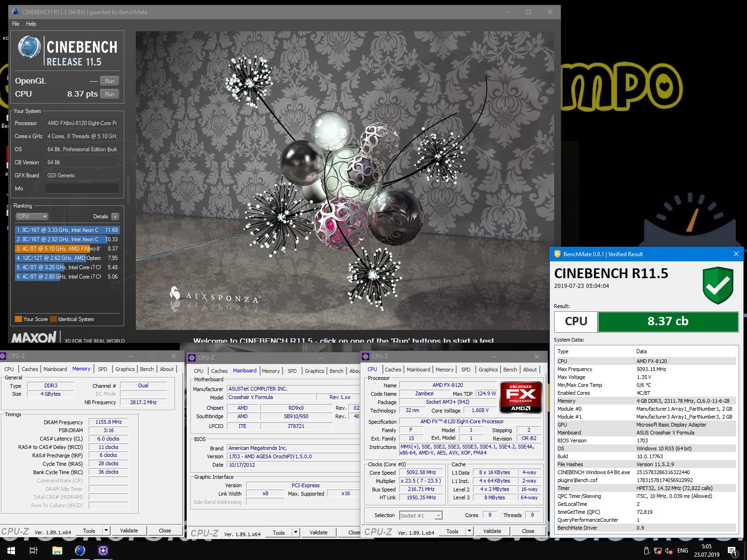Click the Core Speed value 5092.58 MHz
Viewport: 747px width, 560px height.
421,472
